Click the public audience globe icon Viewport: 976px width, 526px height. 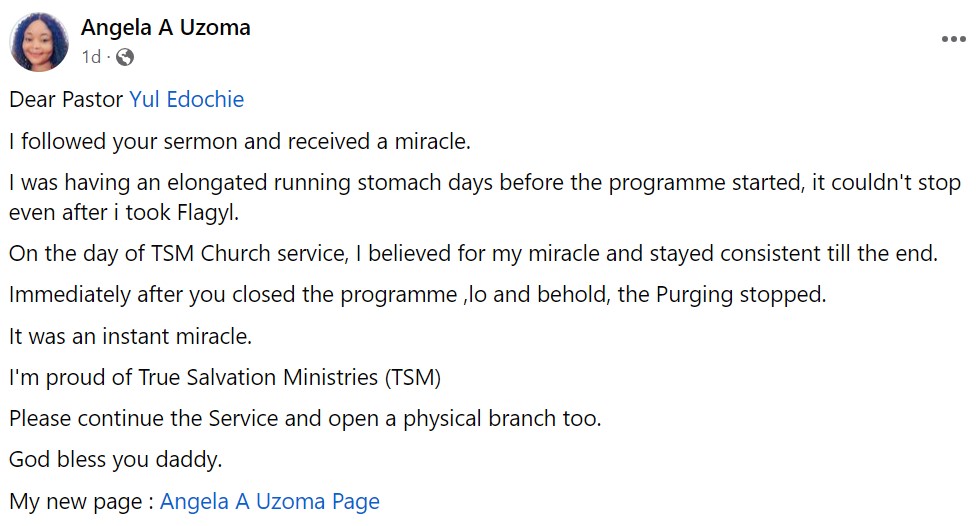(125, 58)
